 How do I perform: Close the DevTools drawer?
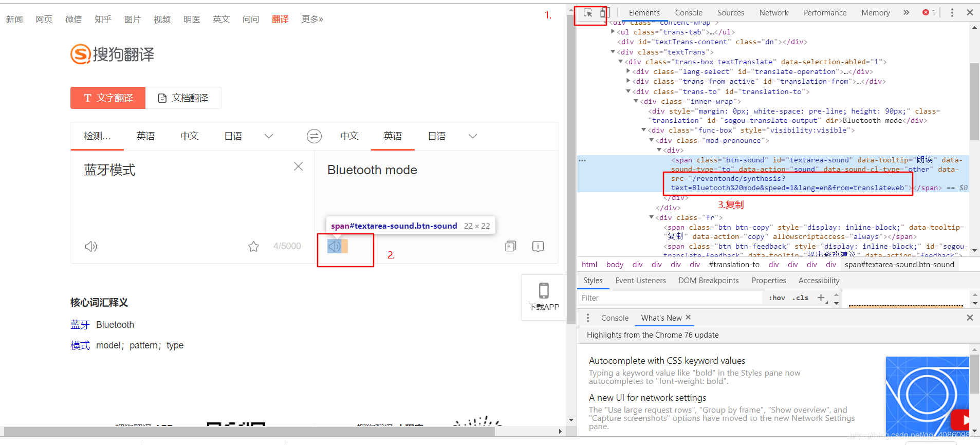(x=970, y=318)
